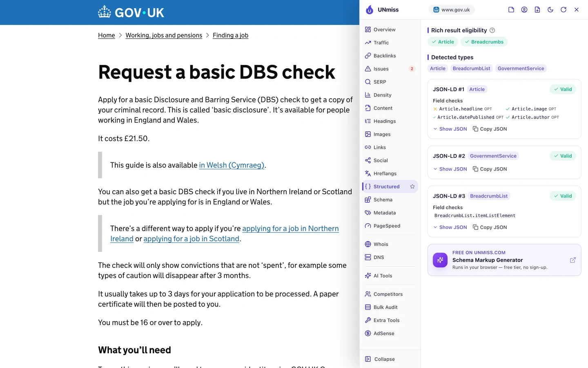
Task: Click the purple sparkle Schema Markup Generator icon
Action: [x=440, y=260]
